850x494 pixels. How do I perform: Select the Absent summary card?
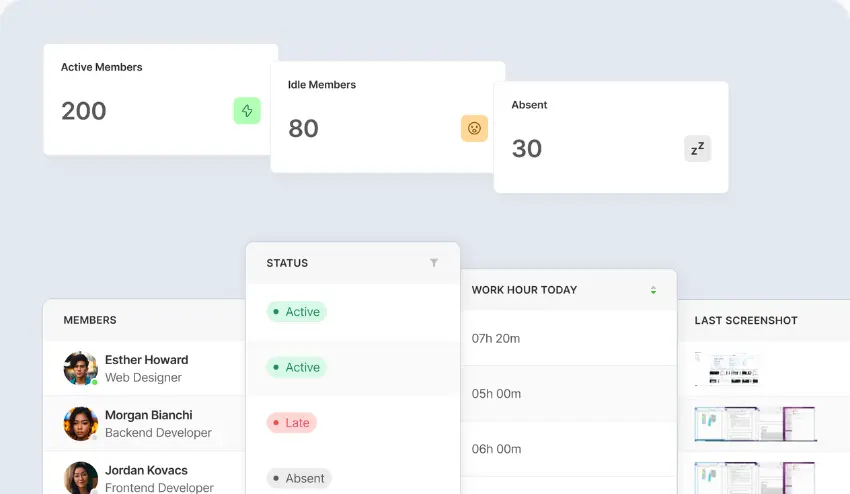pos(611,137)
